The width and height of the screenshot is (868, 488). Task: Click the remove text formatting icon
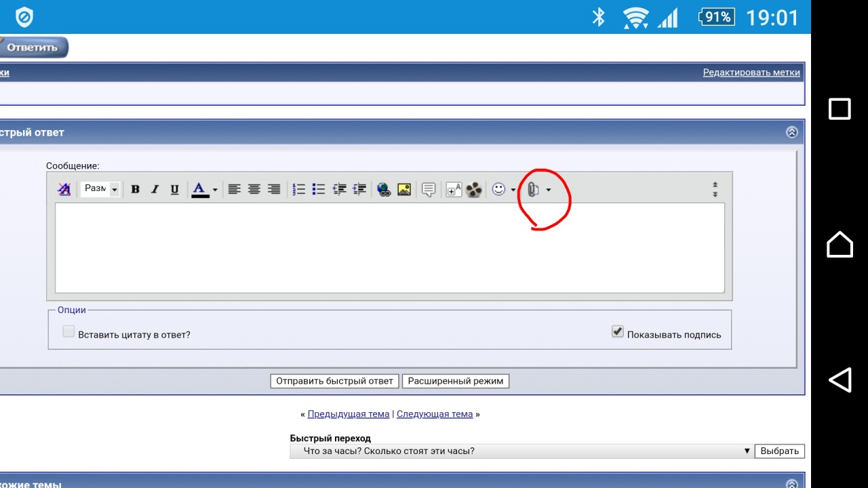pyautogui.click(x=64, y=190)
